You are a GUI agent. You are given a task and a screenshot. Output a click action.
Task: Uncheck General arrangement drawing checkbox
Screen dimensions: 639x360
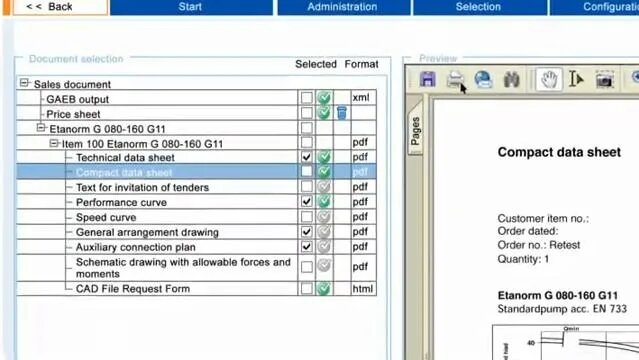point(306,232)
